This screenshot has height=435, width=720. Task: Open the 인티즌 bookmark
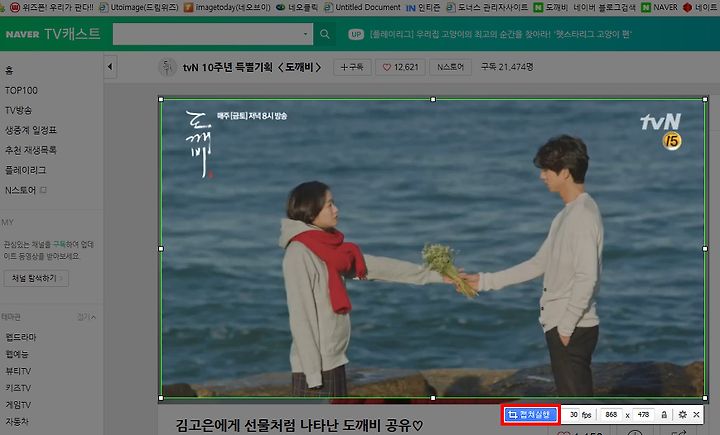423,7
